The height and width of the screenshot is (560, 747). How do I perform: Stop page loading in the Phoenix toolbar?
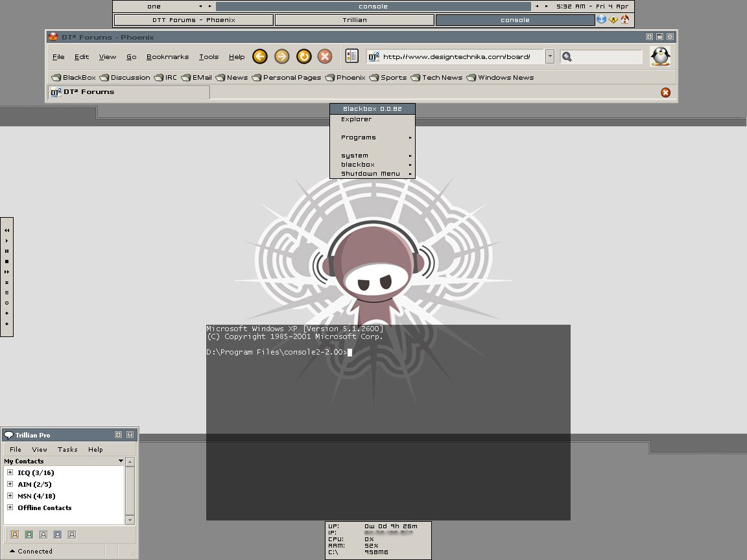(325, 56)
